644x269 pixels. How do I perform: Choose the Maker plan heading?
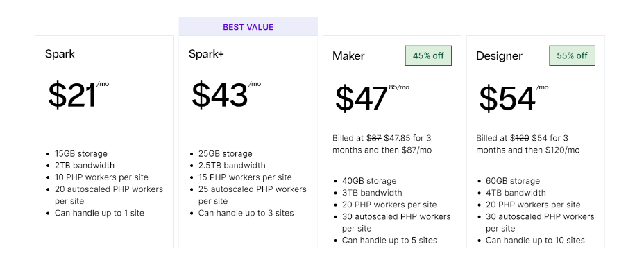[348, 55]
